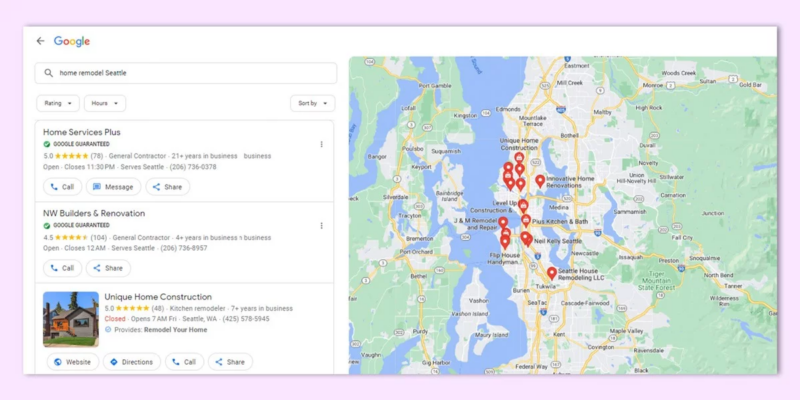Click the (104) review count for NW Builders

click(x=98, y=237)
